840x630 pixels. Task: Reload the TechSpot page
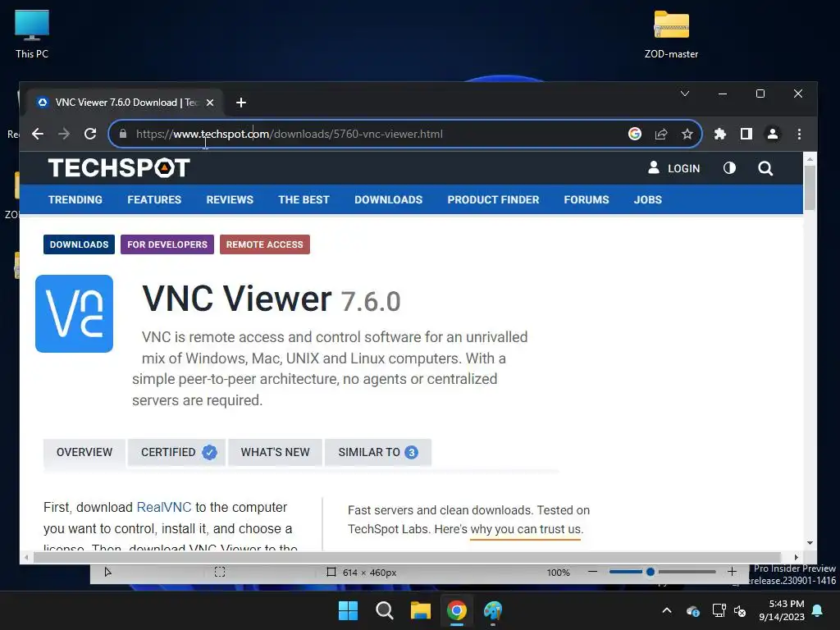pos(90,134)
